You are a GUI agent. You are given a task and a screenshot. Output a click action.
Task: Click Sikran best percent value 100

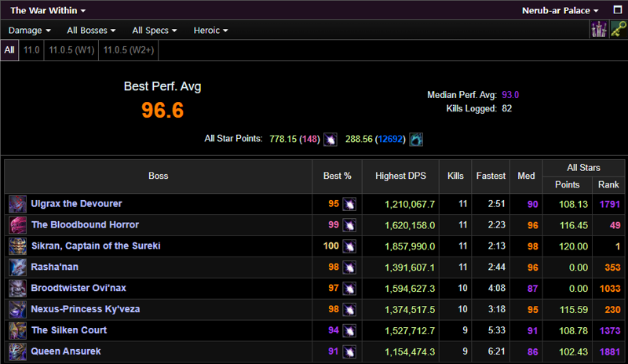pyautogui.click(x=331, y=246)
